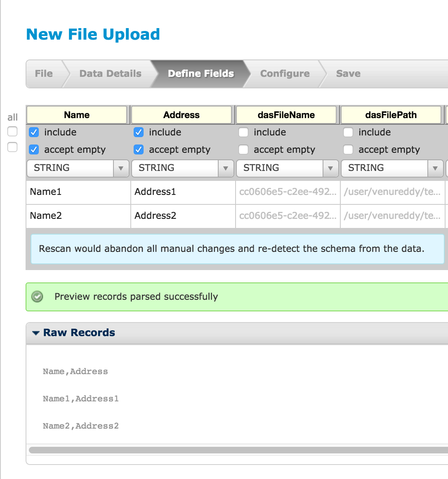
Task: Open the Configure wizard step
Action: click(x=285, y=74)
